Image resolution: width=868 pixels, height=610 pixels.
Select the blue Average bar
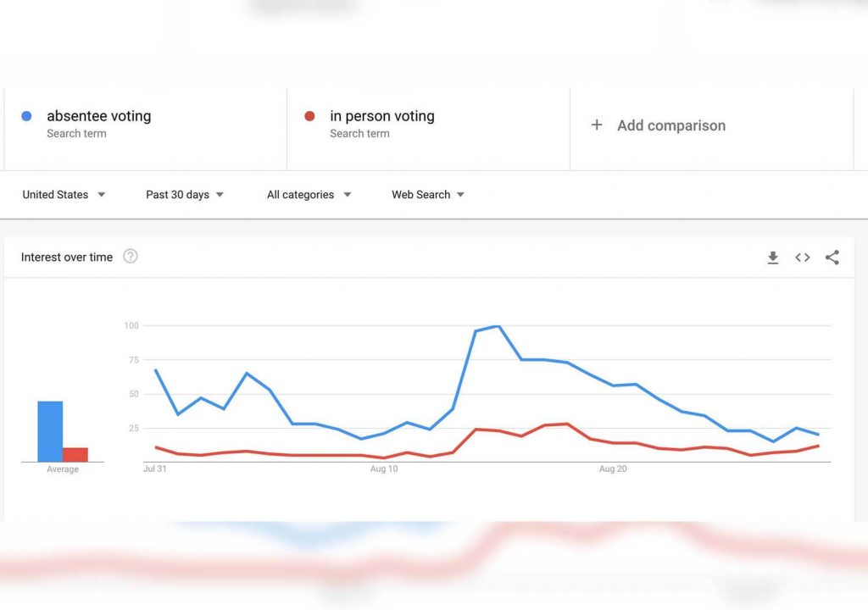tap(50, 431)
